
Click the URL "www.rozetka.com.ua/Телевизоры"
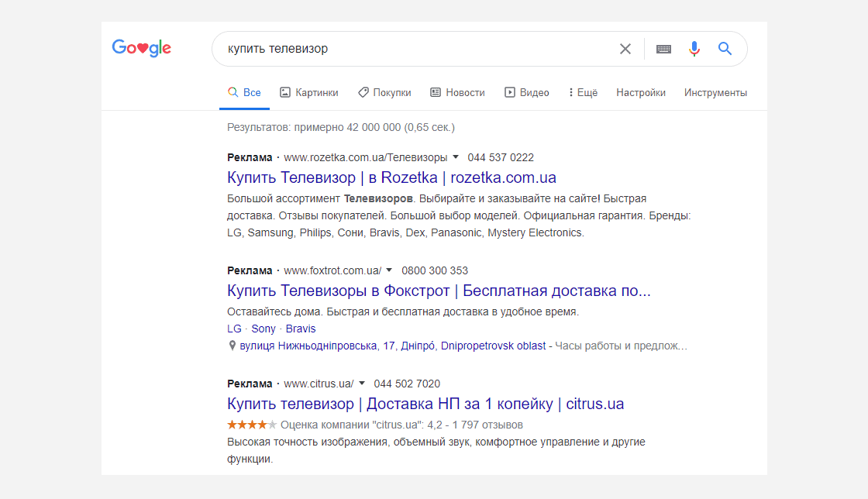[365, 157]
